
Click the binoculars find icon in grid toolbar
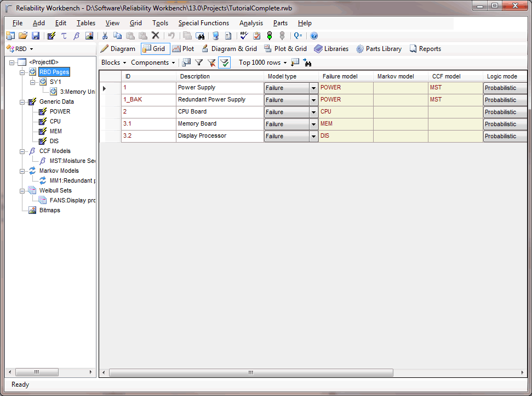coord(307,63)
